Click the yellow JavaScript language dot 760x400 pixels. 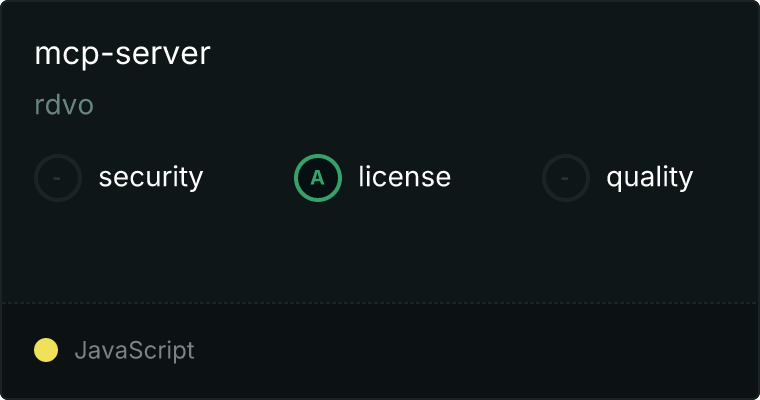[46, 350]
